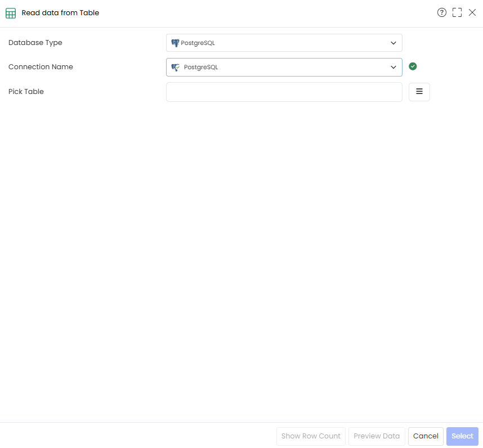483x448 pixels.
Task: Click the Read data from Table title
Action: (x=60, y=13)
